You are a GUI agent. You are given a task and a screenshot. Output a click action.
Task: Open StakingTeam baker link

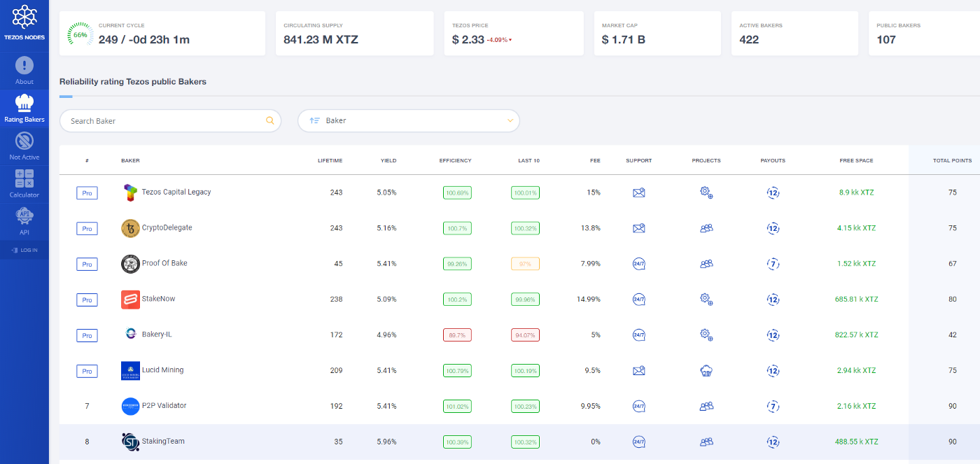pos(163,442)
